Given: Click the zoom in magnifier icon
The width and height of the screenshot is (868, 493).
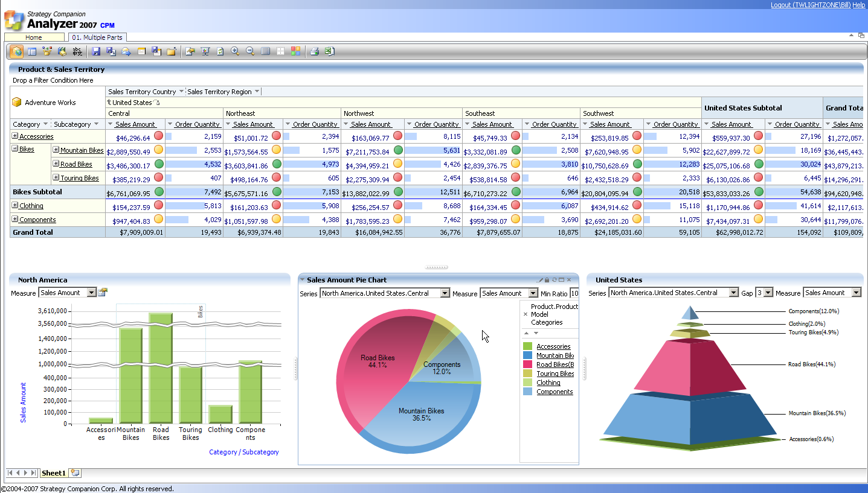Looking at the screenshot, I should 235,51.
